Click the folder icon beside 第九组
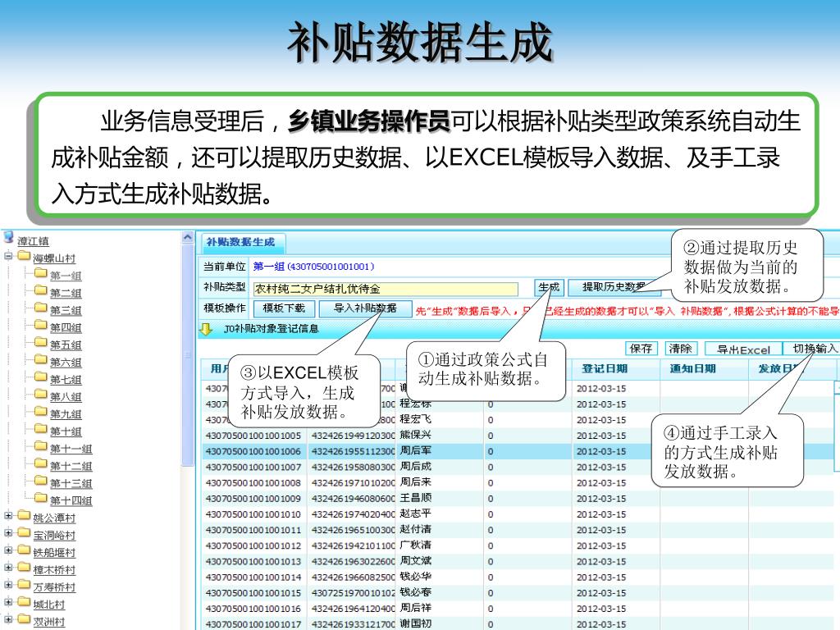 (x=41, y=412)
